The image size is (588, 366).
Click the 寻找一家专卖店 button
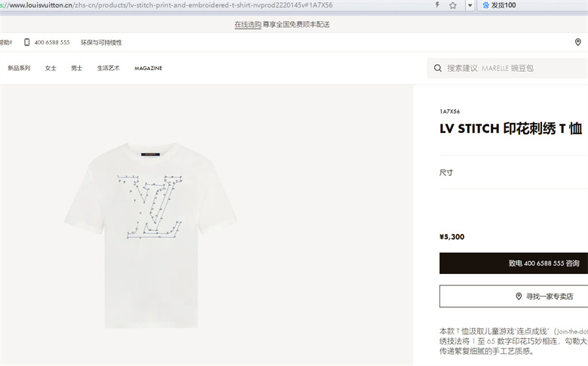pos(514,296)
